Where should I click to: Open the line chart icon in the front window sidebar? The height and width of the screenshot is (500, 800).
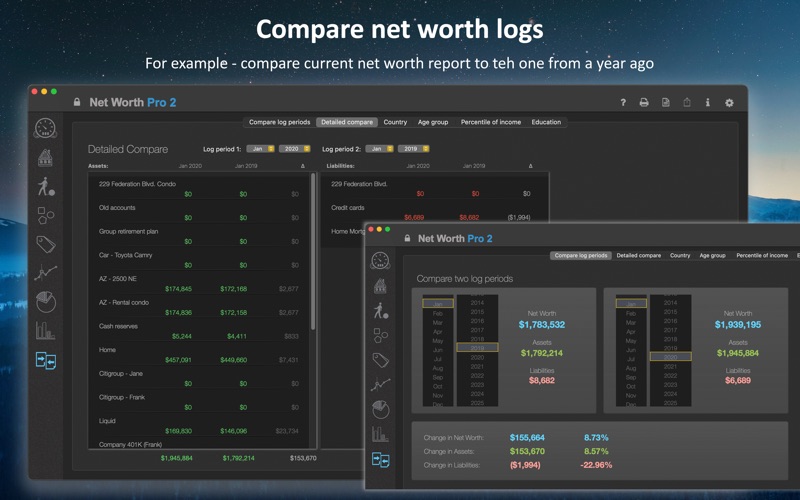tap(381, 385)
